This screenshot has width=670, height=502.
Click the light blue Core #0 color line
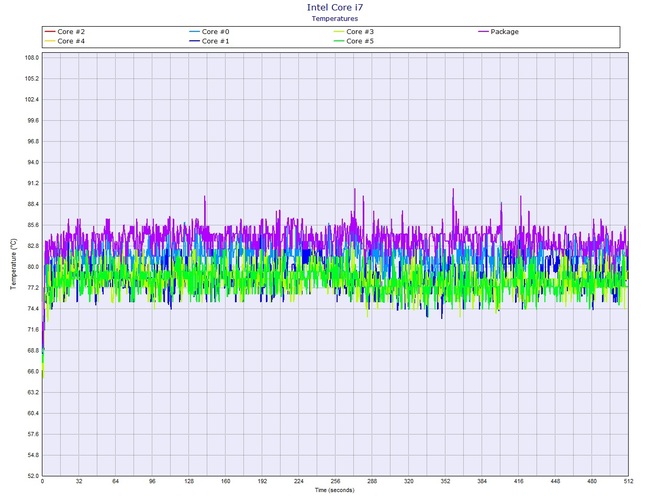click(x=194, y=32)
